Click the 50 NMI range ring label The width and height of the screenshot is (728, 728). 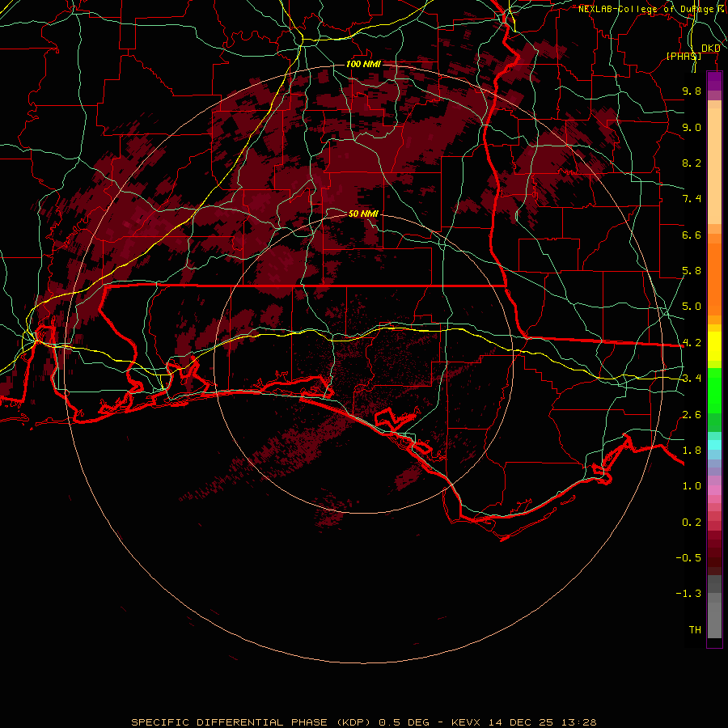[363, 214]
